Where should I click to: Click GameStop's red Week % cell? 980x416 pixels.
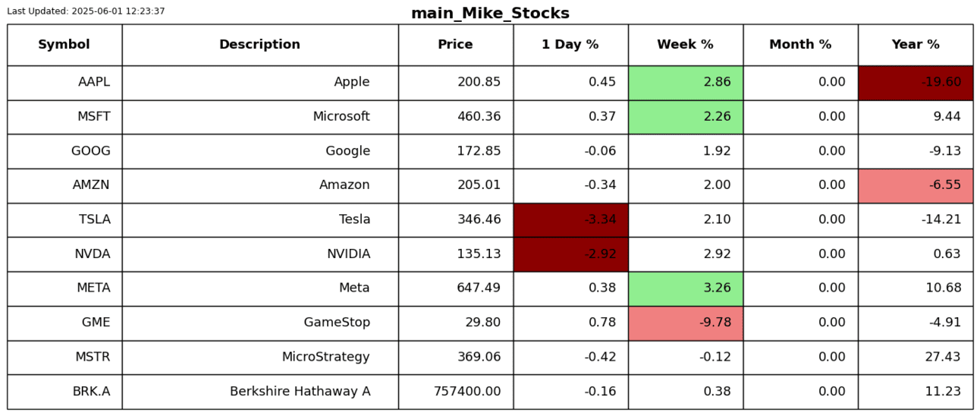tap(685, 323)
